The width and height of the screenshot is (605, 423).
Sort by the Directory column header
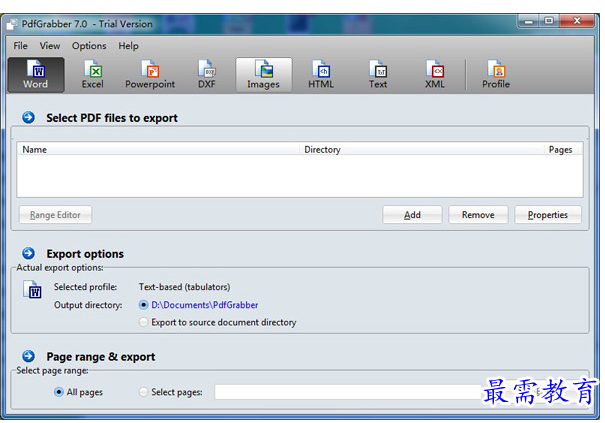pyautogui.click(x=422, y=149)
